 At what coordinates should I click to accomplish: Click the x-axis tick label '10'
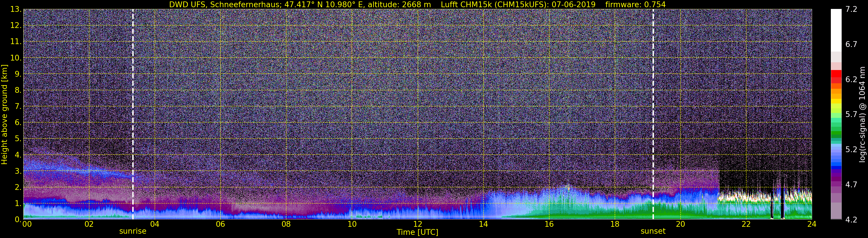[x=352, y=224]
